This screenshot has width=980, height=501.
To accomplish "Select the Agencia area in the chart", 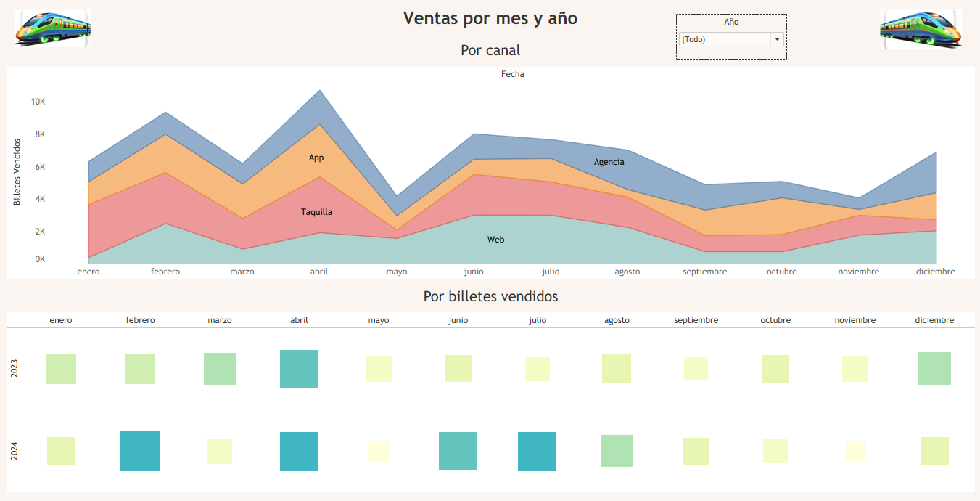I will pos(609,162).
